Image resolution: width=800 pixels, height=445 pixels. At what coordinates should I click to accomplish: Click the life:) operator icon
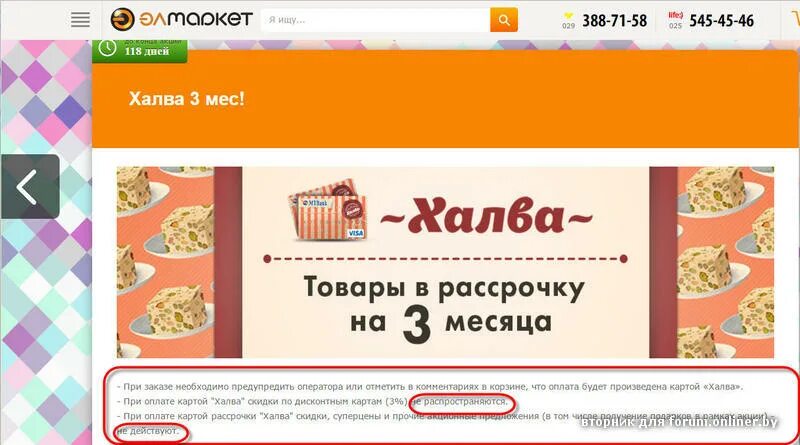(675, 15)
